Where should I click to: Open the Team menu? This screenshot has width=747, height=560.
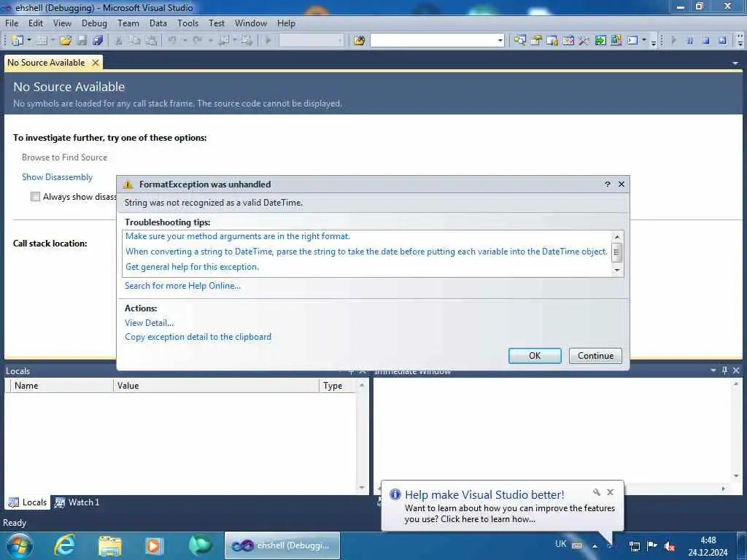128,23
